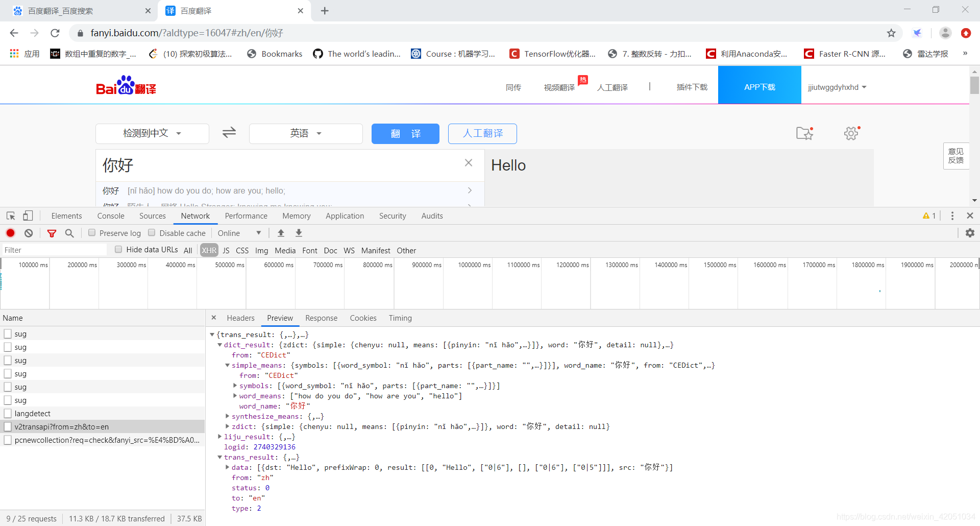Filter requests by CSS type
Screen dimensions: 980x526
pyautogui.click(x=242, y=250)
